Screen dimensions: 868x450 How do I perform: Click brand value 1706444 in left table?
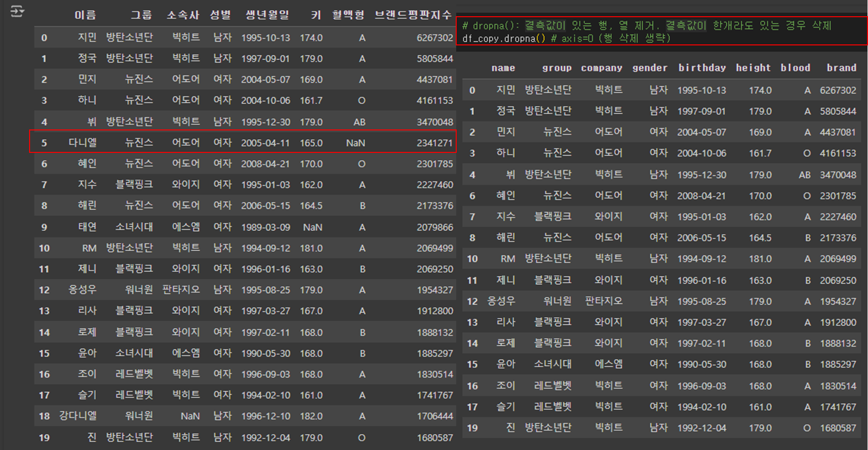435,416
